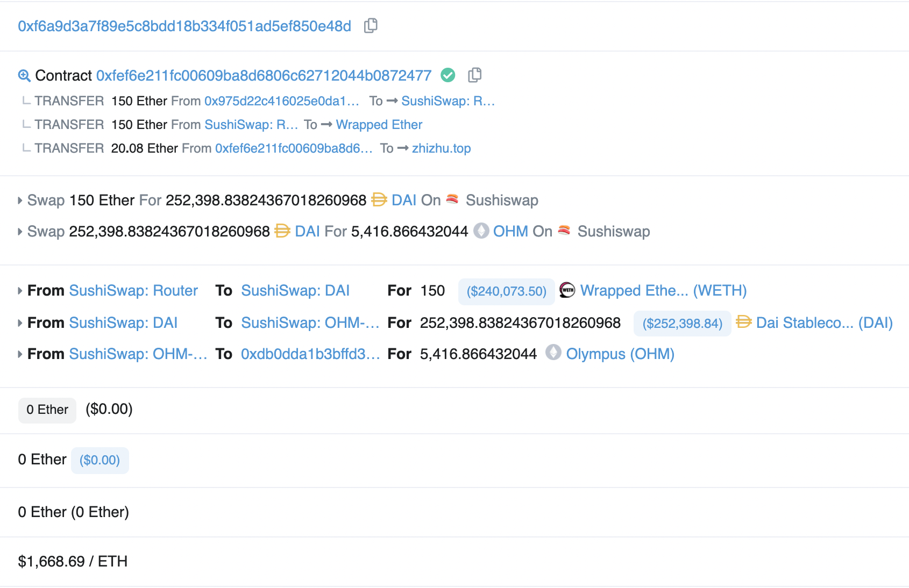909x588 pixels.
Task: Expand the SushiSwap OHM token transfer row
Action: coord(20,354)
